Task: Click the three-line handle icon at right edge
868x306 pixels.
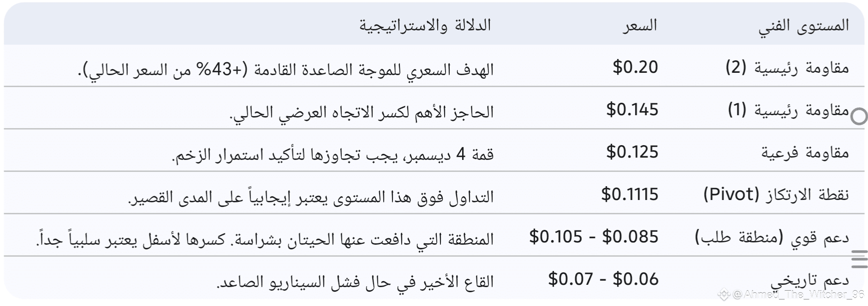Action: pyautogui.click(x=859, y=259)
